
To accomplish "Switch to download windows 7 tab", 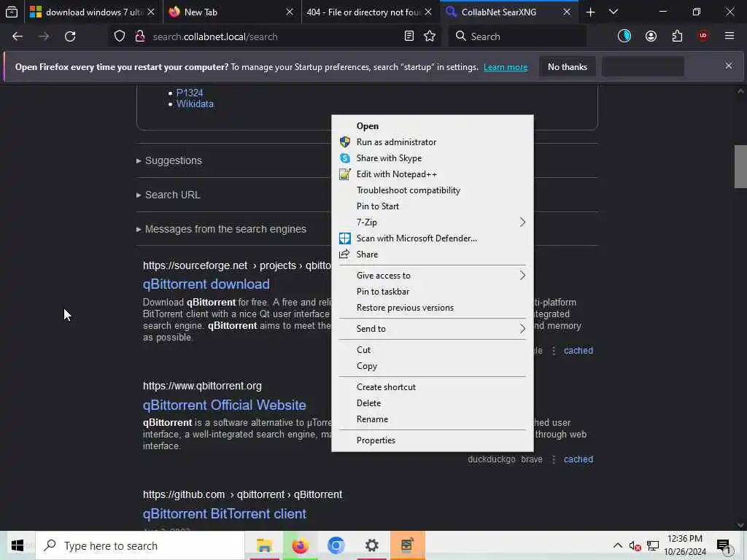I will [x=93, y=12].
